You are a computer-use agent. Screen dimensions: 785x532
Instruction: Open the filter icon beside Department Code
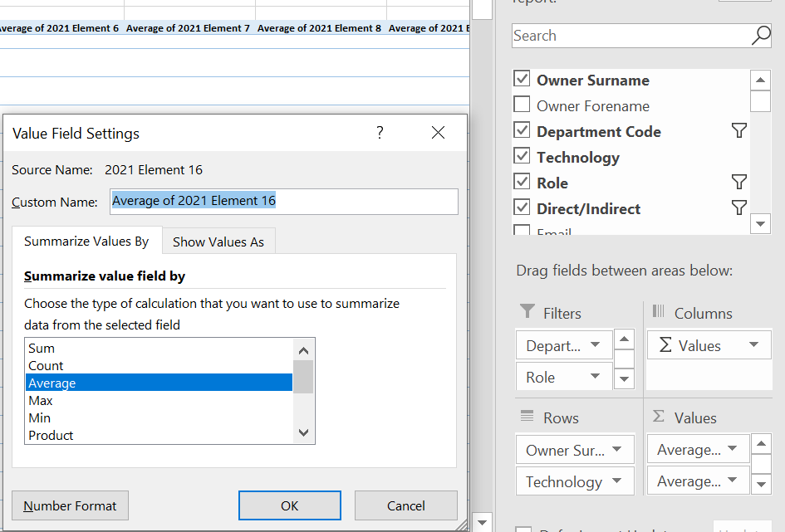pos(738,130)
